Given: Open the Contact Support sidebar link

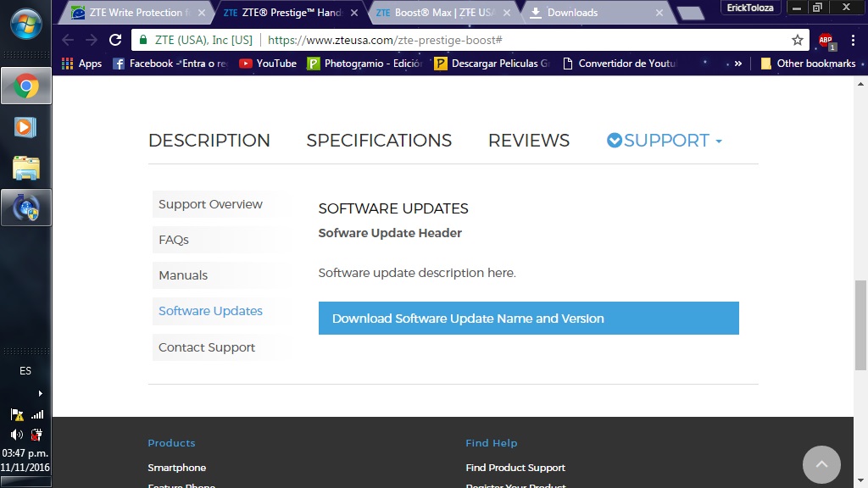Looking at the screenshot, I should [207, 347].
